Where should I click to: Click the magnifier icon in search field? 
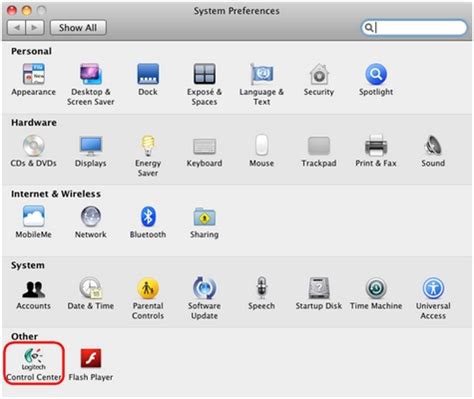pyautogui.click(x=368, y=27)
